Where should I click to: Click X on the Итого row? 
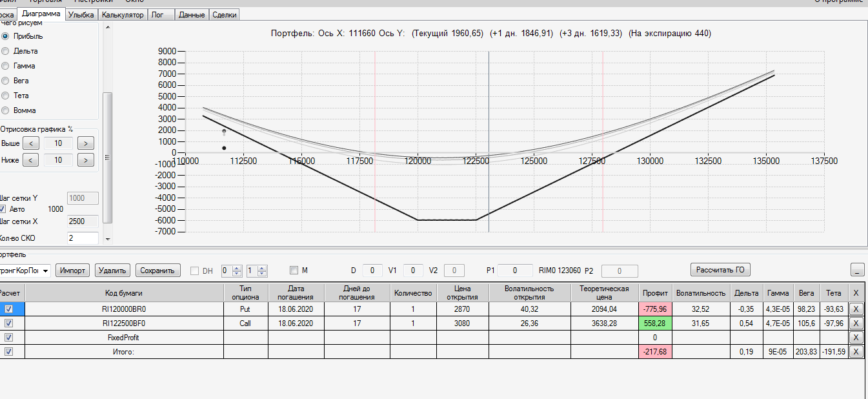click(856, 351)
